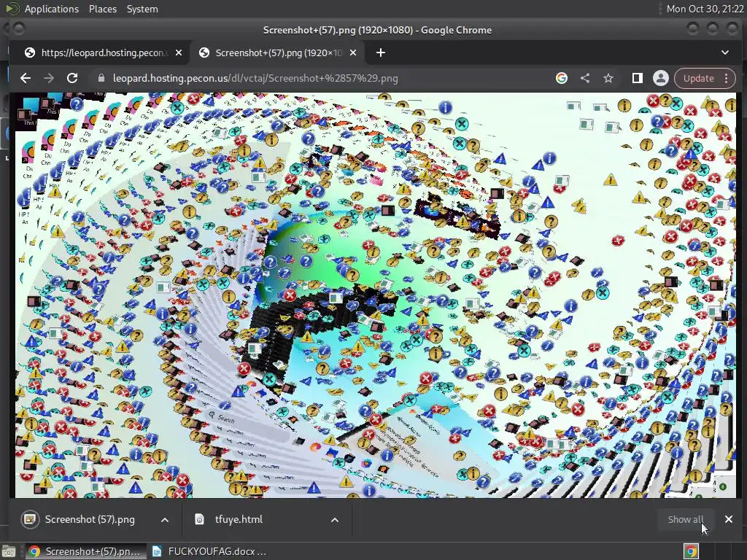Click the clock showing Mon Oct 30
The image size is (747, 560).
pos(705,9)
